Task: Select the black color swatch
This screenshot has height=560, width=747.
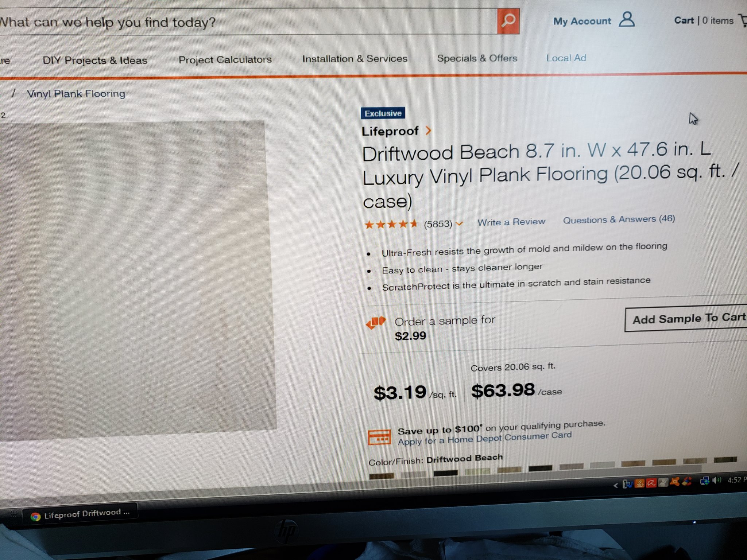Action: pyautogui.click(x=446, y=473)
